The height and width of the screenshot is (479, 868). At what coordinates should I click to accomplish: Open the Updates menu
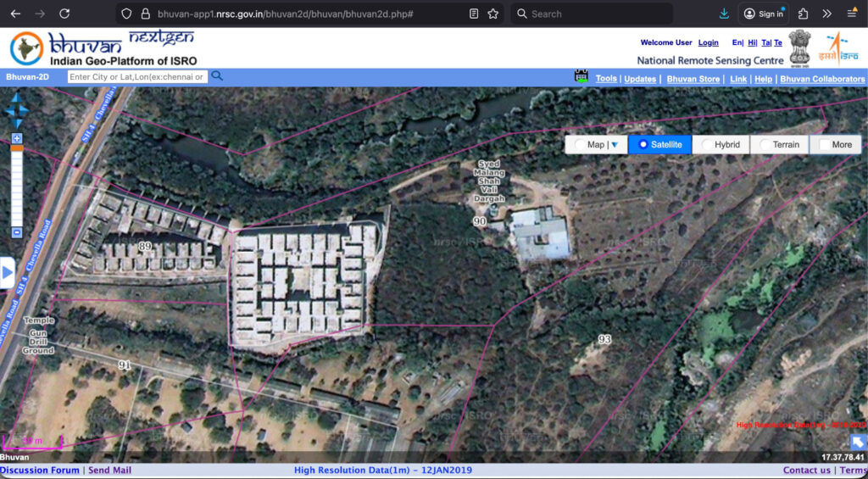point(640,79)
